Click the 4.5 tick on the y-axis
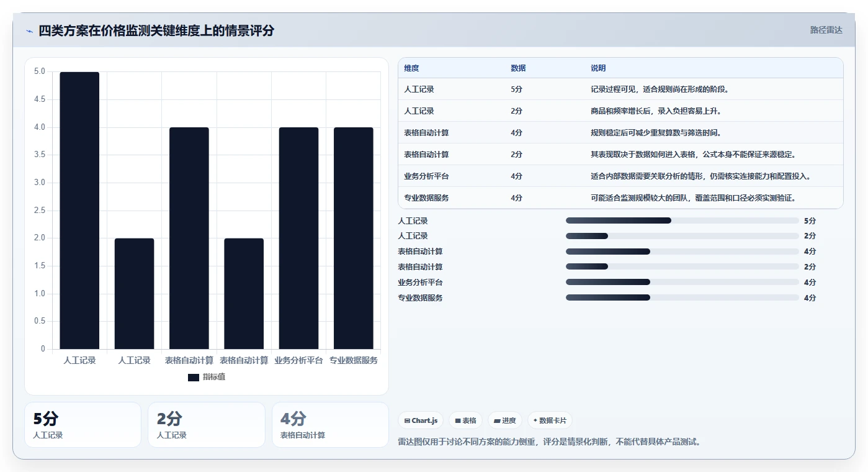The image size is (868, 472). point(39,99)
